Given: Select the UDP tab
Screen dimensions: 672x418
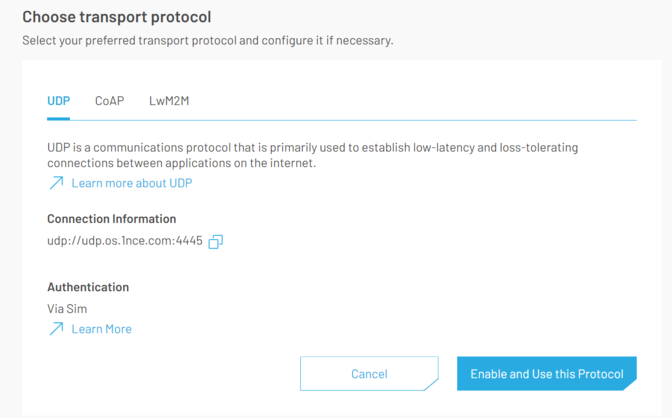Looking at the screenshot, I should pyautogui.click(x=59, y=101).
